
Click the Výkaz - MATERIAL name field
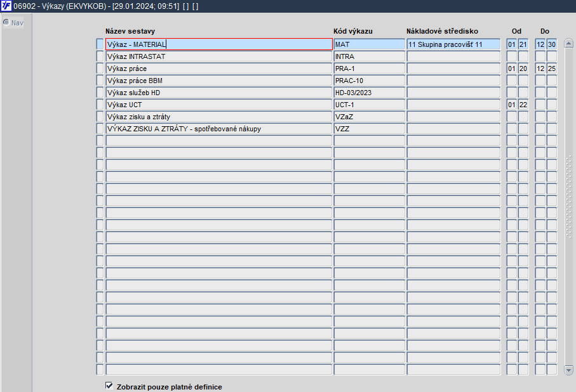[x=219, y=44]
